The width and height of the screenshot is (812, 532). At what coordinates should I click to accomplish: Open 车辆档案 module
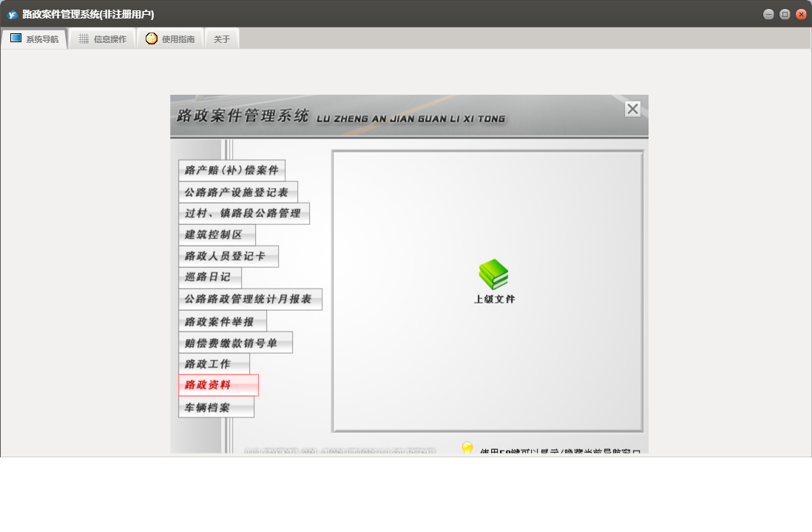tap(216, 408)
